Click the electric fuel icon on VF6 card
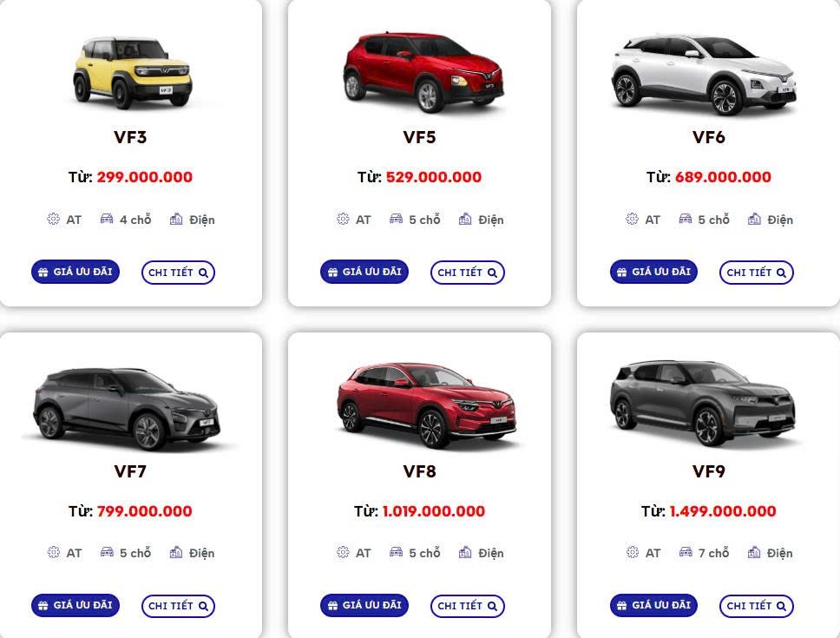840x638 pixels. coord(754,219)
